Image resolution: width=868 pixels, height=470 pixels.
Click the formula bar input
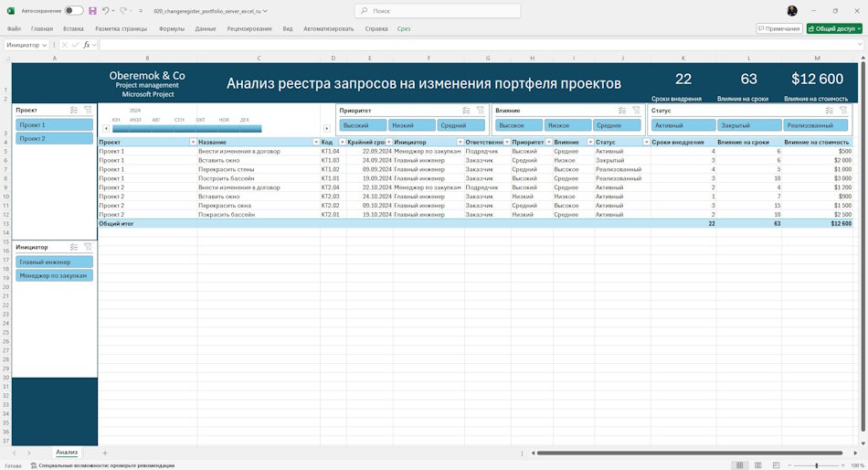tap(479, 45)
